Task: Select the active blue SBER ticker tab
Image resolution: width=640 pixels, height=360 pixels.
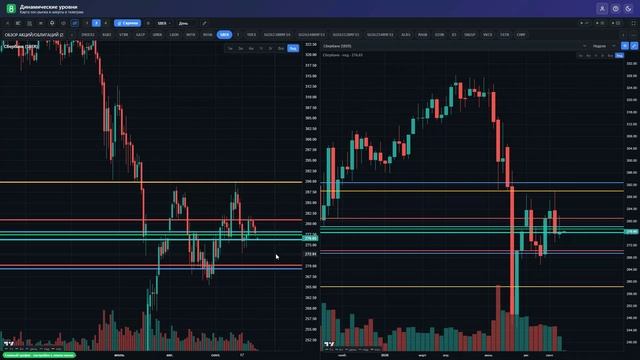Action: [224, 35]
